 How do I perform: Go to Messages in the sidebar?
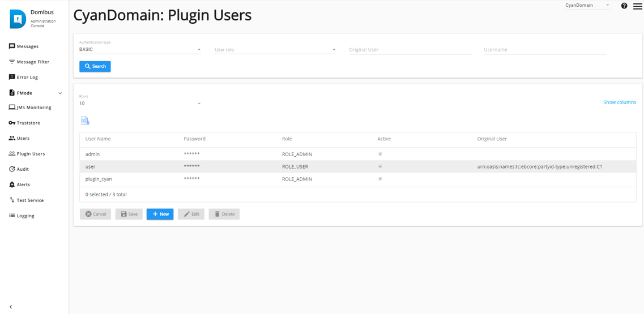point(27,46)
